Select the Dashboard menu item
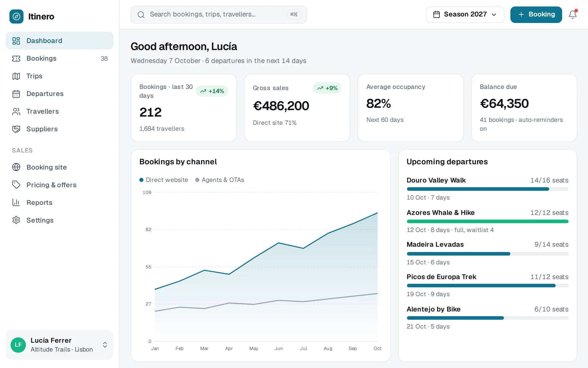Viewport: 588px width, 368px height. 60,41
